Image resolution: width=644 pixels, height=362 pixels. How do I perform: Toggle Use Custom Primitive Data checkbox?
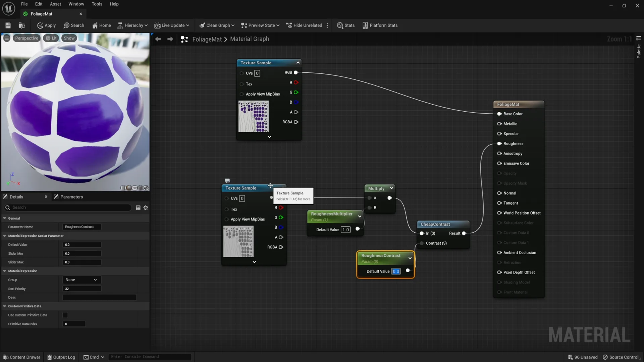coord(65,315)
